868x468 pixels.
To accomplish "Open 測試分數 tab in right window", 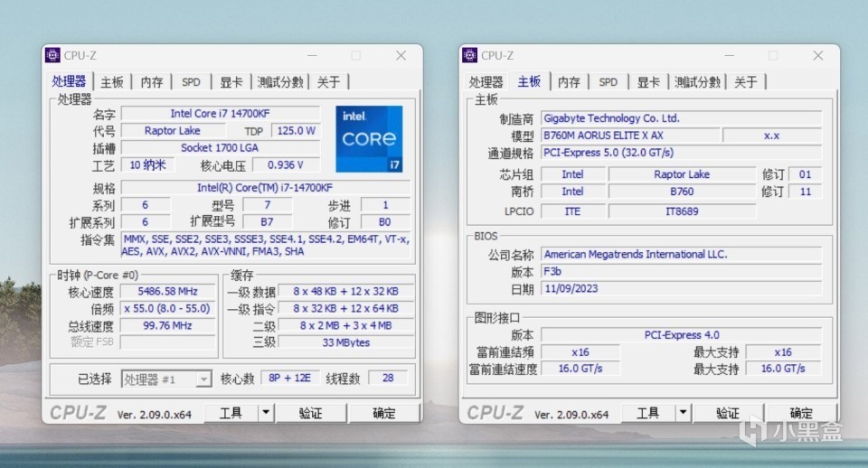I will [x=697, y=82].
